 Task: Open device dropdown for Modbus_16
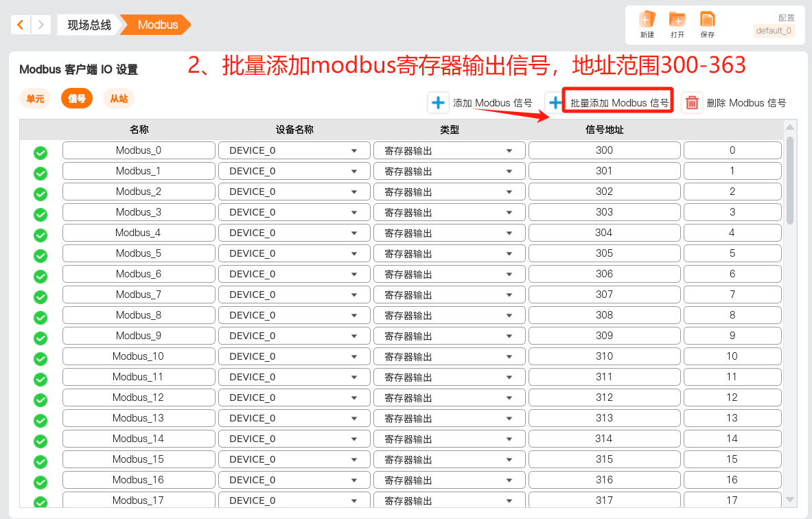(294, 480)
